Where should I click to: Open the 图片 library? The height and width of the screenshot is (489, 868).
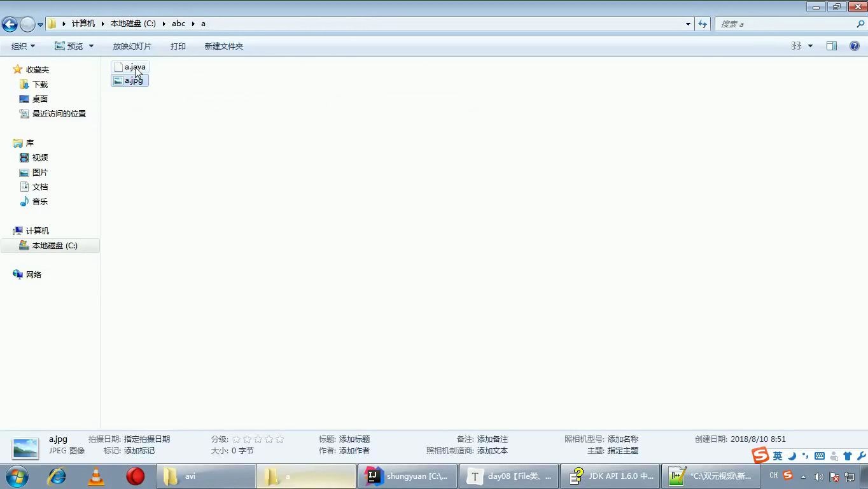(x=40, y=172)
